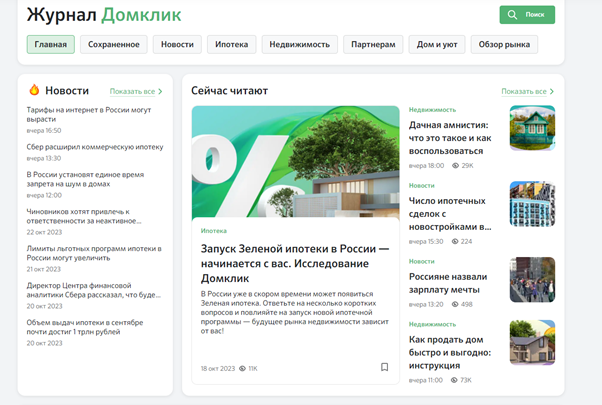Image resolution: width=602 pixels, height=405 pixels.
Task: Switch to the Сохраненное tab
Action: 114,44
